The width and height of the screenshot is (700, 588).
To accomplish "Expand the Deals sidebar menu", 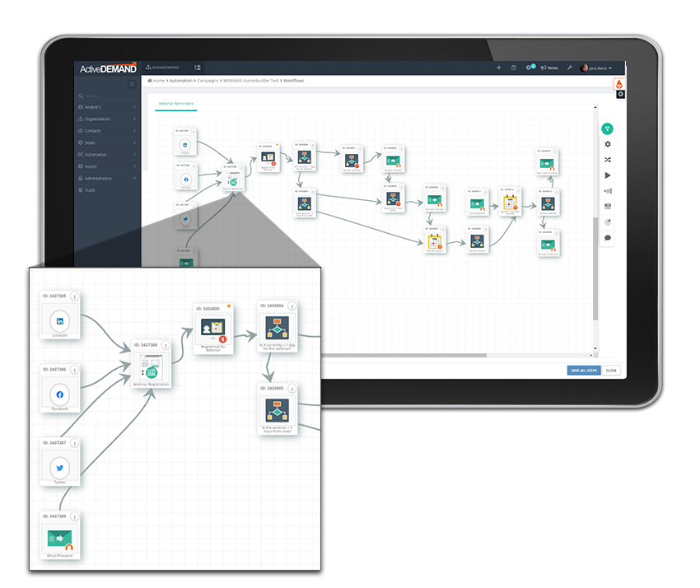I will pos(107,142).
